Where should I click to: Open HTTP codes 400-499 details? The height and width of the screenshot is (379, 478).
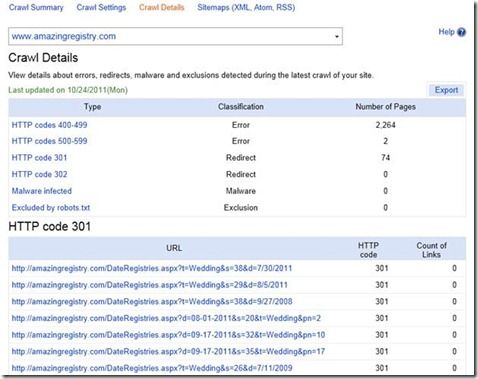pyautogui.click(x=49, y=125)
